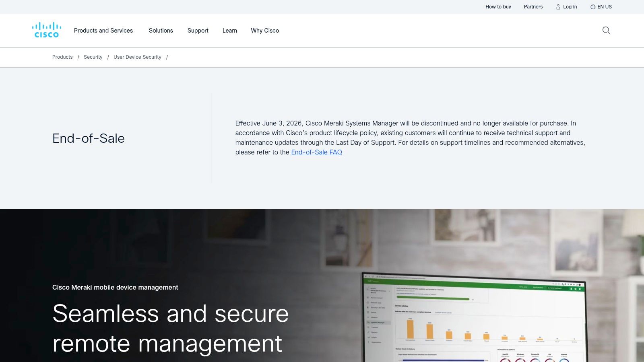Follow the End-of-Sale FAQ link

point(316,152)
